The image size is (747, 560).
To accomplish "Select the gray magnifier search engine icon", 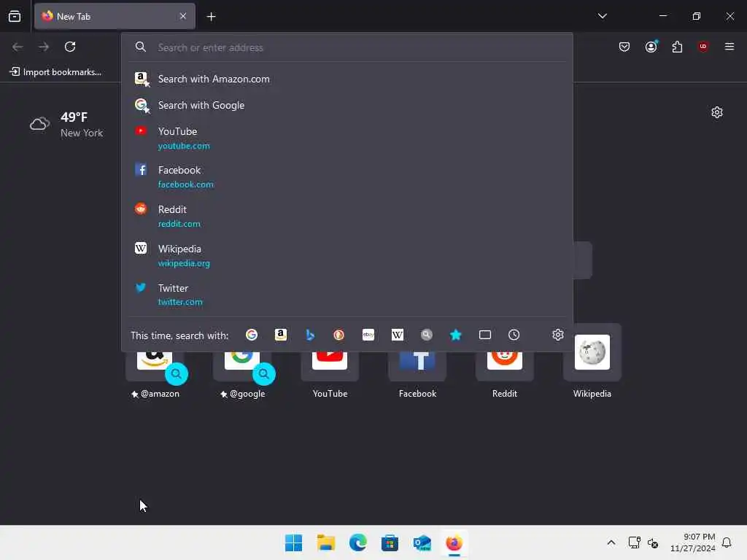I will 427,335.
